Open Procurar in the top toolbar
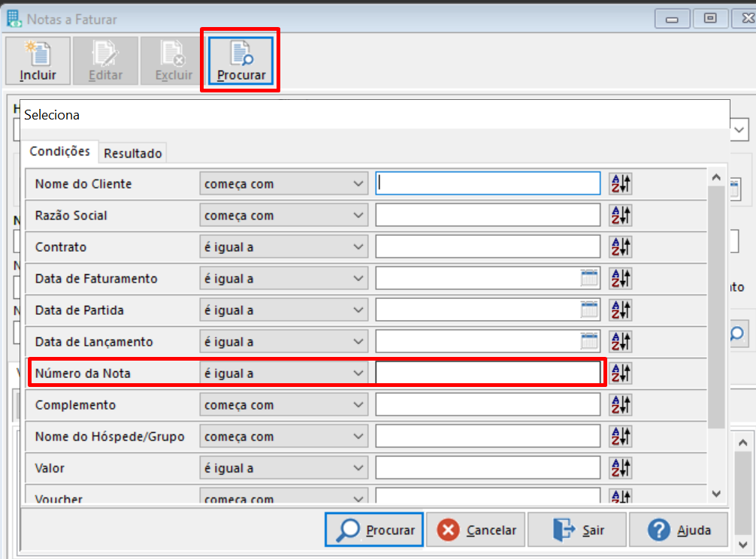This screenshot has height=559, width=756. [240, 61]
